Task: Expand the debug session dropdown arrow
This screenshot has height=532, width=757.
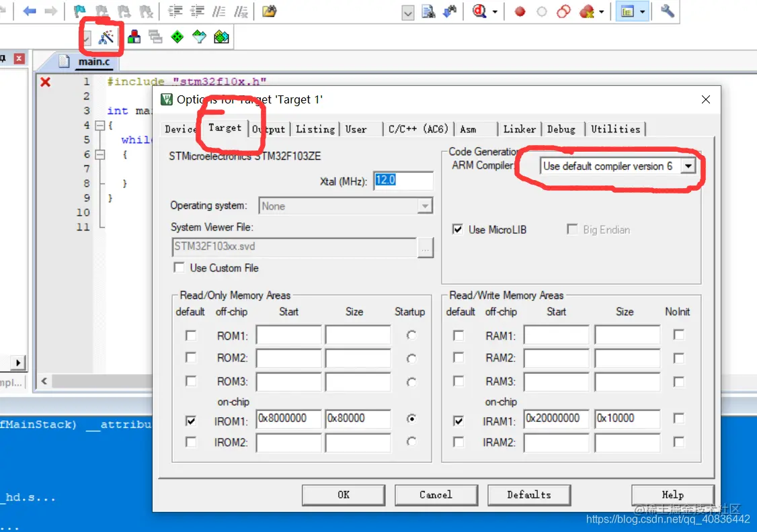Action: pyautogui.click(x=495, y=11)
